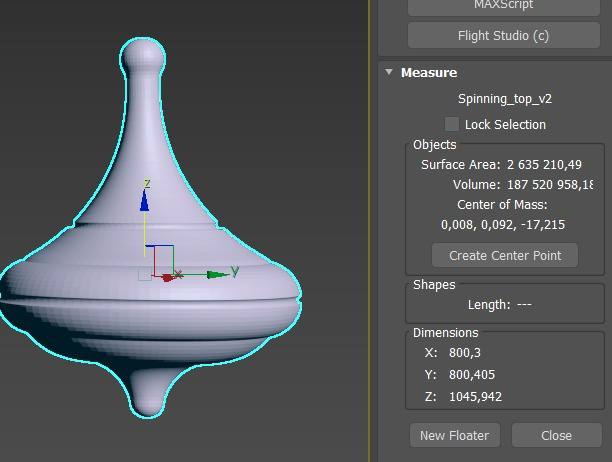The width and height of the screenshot is (612, 462).
Task: Click the gizmo's square plane handle
Action: point(146,273)
